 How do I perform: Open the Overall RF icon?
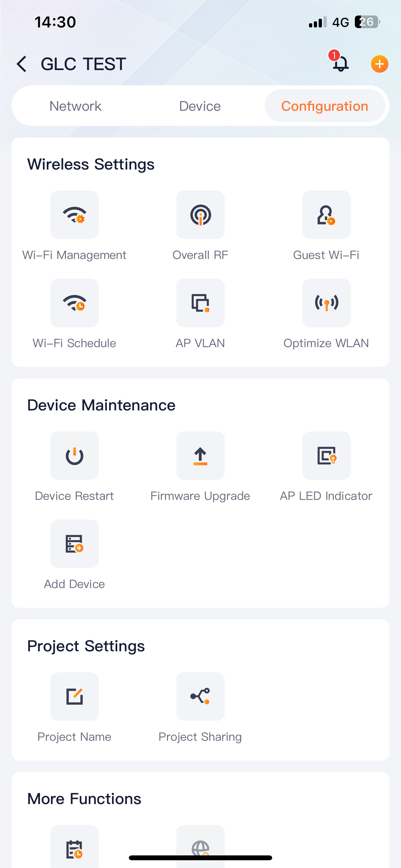[200, 215]
